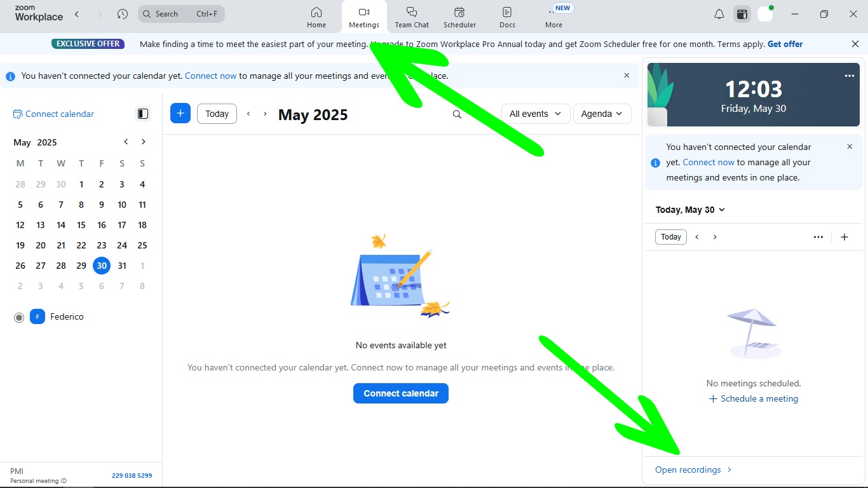This screenshot has width=868, height=488.
Task: Click the blue plus new event button
Action: tap(180, 114)
